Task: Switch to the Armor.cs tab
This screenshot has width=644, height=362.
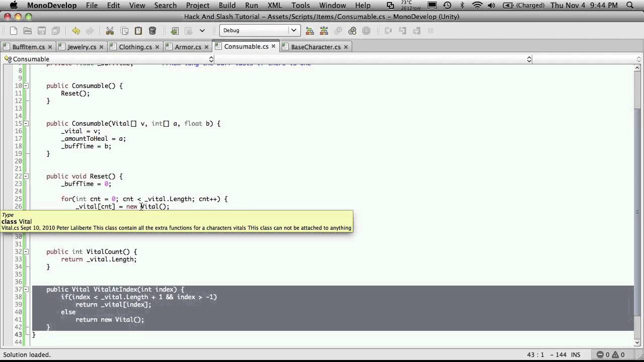Action: pos(188,47)
